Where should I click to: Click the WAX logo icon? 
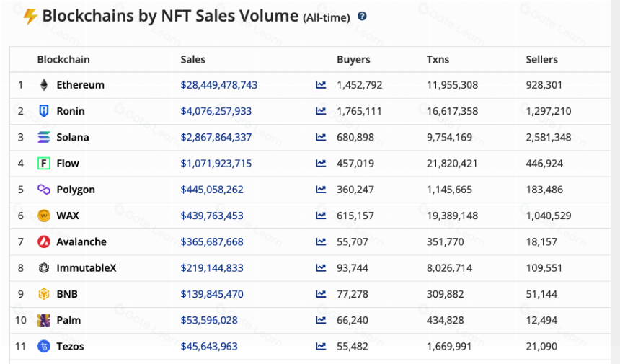coord(44,216)
